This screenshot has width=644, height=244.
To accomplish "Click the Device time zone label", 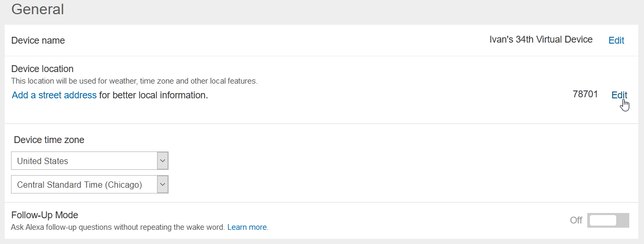I will coord(49,140).
